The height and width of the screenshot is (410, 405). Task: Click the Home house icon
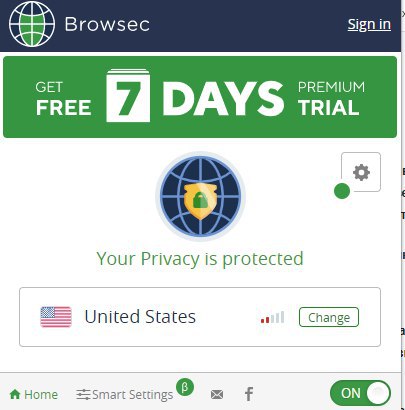pyautogui.click(x=15, y=394)
